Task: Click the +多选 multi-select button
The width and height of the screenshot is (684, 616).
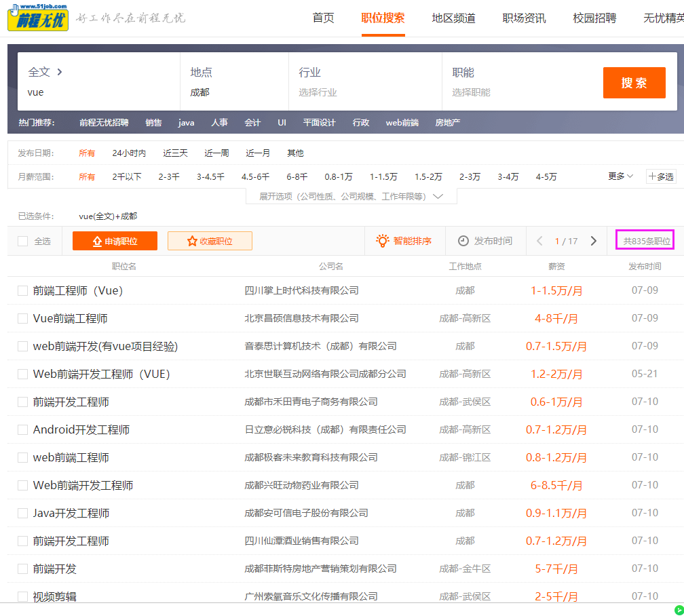Action: point(661,176)
